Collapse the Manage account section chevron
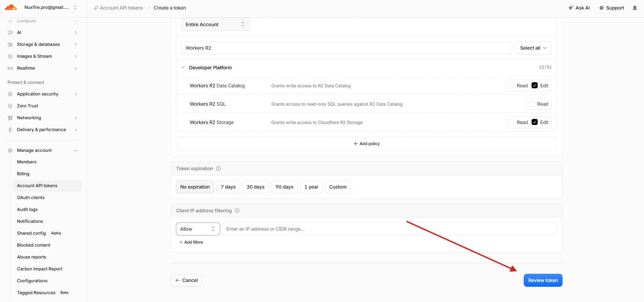Image resolution: width=644 pixels, height=302 pixels. [76, 150]
